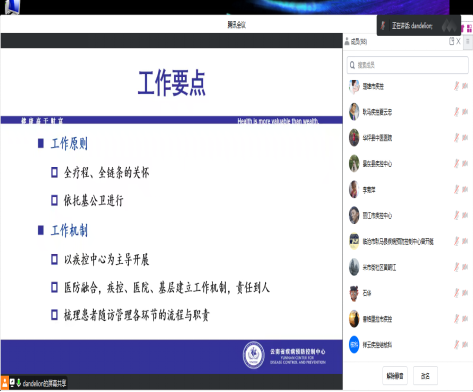Toggle muted microphone icon of first member

point(456,86)
